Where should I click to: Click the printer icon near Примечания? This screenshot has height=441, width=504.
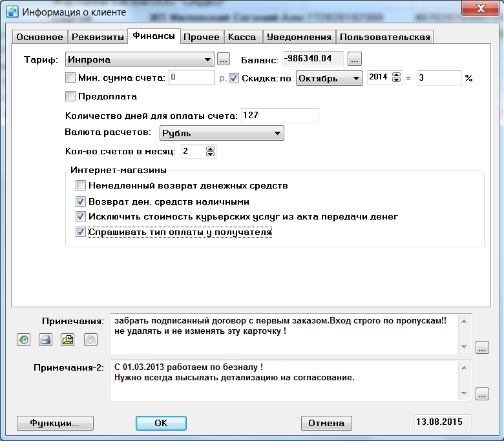(x=46, y=340)
